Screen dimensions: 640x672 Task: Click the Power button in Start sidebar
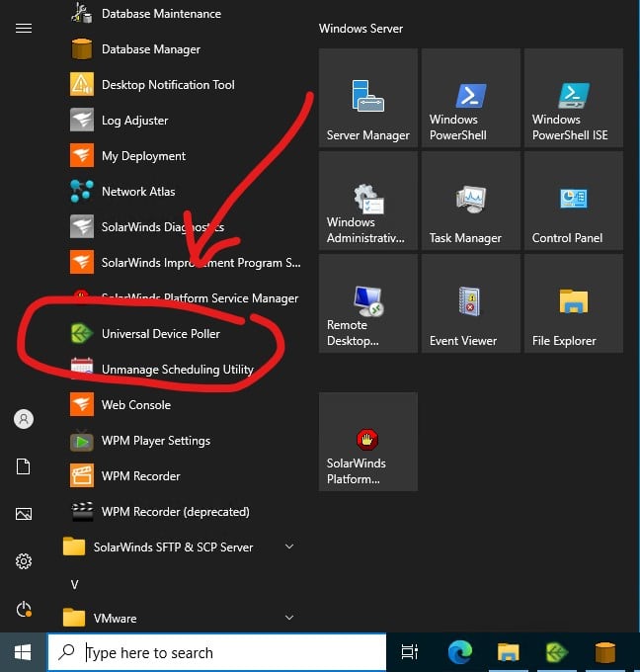24,609
